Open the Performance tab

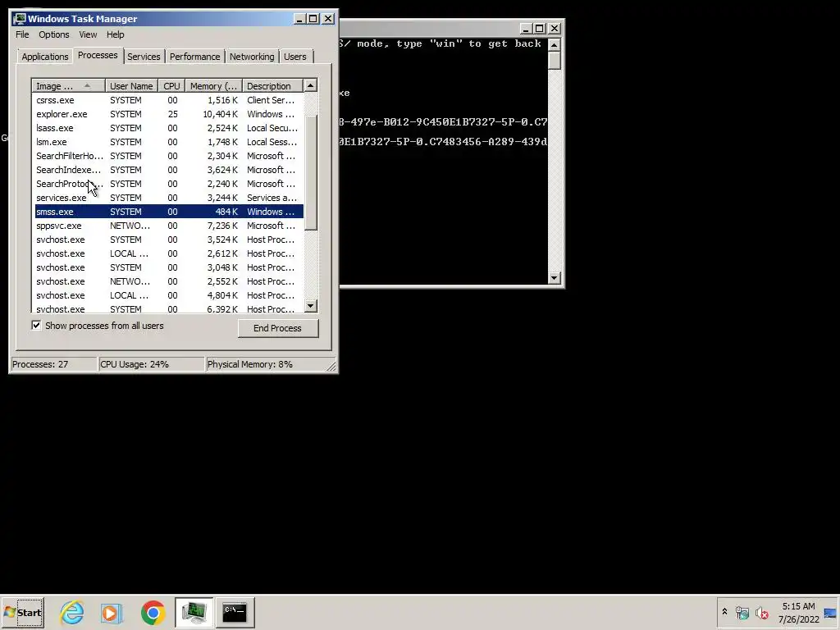click(x=194, y=57)
